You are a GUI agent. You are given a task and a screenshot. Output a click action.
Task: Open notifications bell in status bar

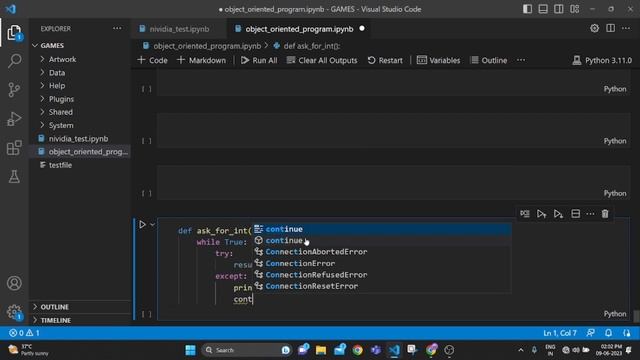608,333
